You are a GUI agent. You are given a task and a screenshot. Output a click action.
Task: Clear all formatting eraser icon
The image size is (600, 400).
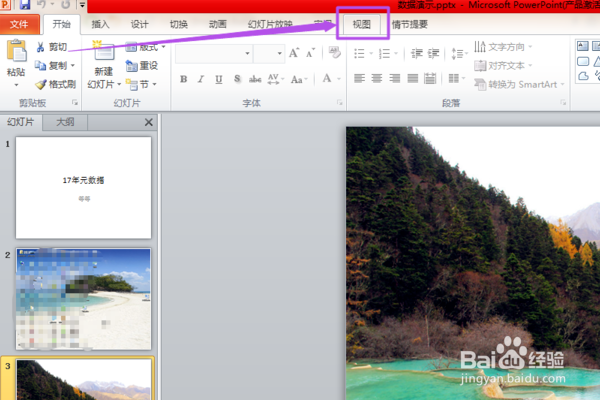click(x=334, y=52)
